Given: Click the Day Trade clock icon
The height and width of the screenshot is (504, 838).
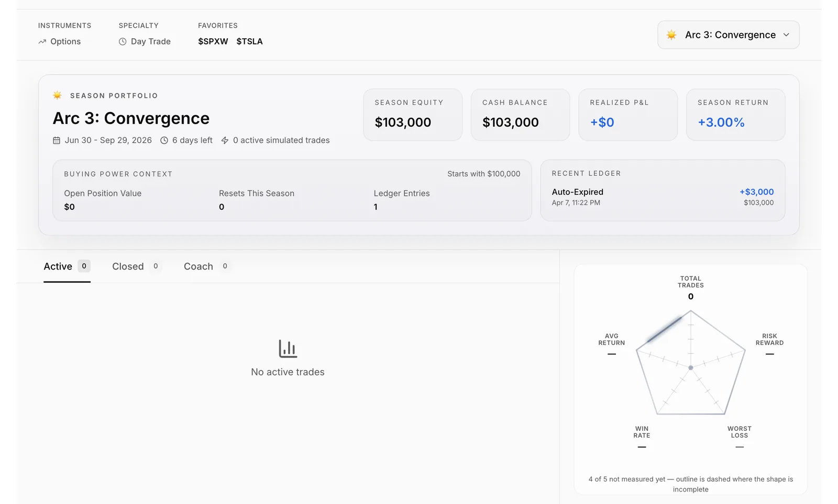Looking at the screenshot, I should [123, 41].
